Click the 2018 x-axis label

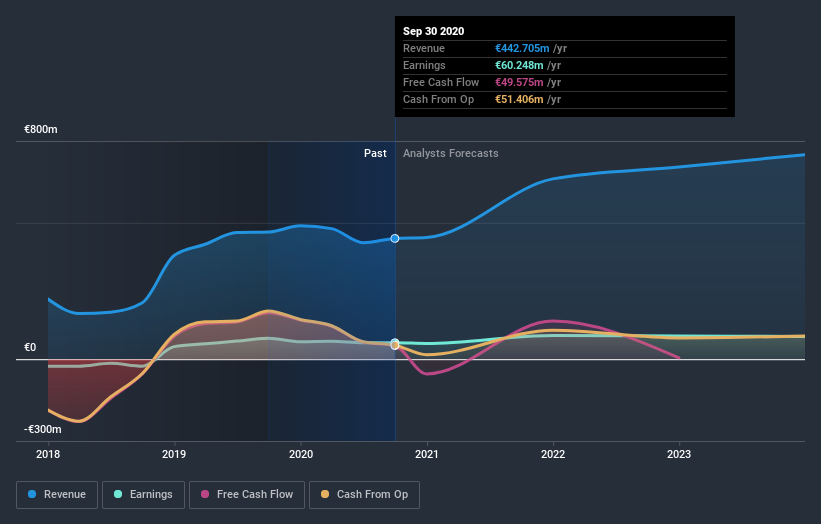(x=48, y=454)
